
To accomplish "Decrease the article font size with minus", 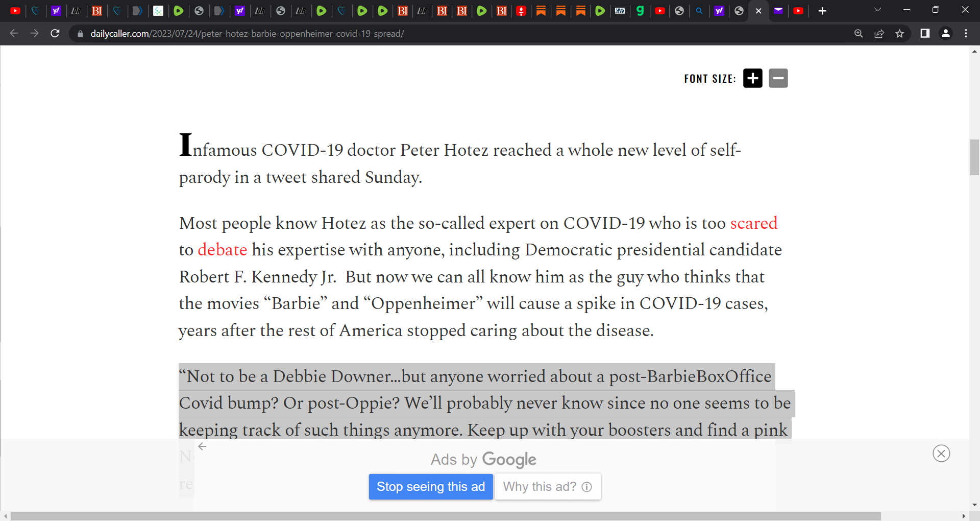I will pos(778,78).
